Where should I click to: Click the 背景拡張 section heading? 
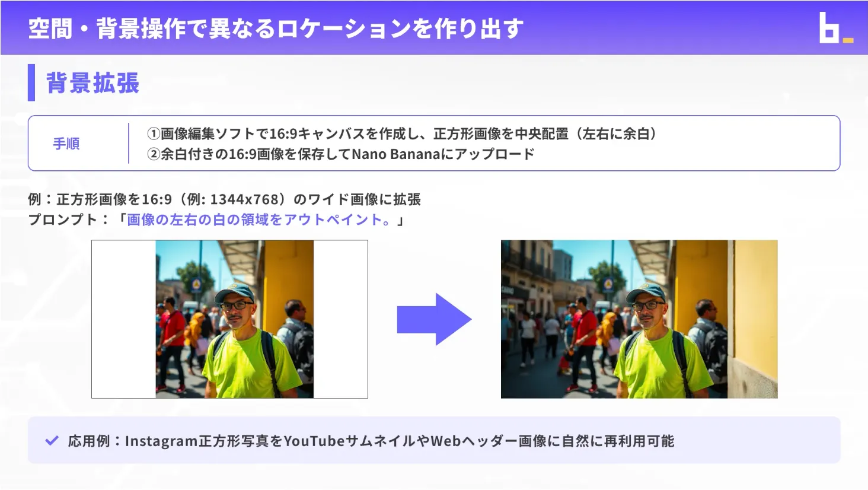click(x=92, y=83)
